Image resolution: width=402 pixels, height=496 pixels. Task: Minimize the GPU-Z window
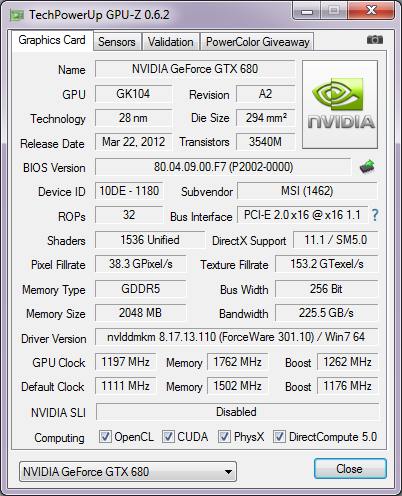coord(307,11)
